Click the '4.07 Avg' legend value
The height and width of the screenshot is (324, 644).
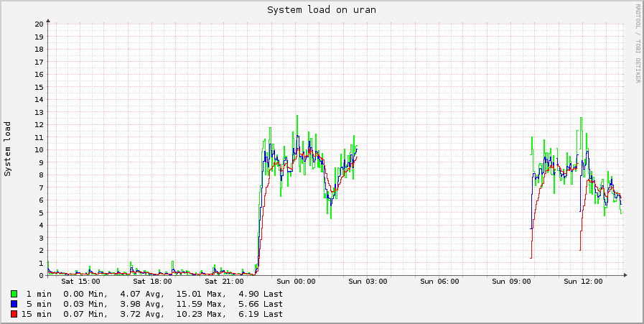[142, 294]
